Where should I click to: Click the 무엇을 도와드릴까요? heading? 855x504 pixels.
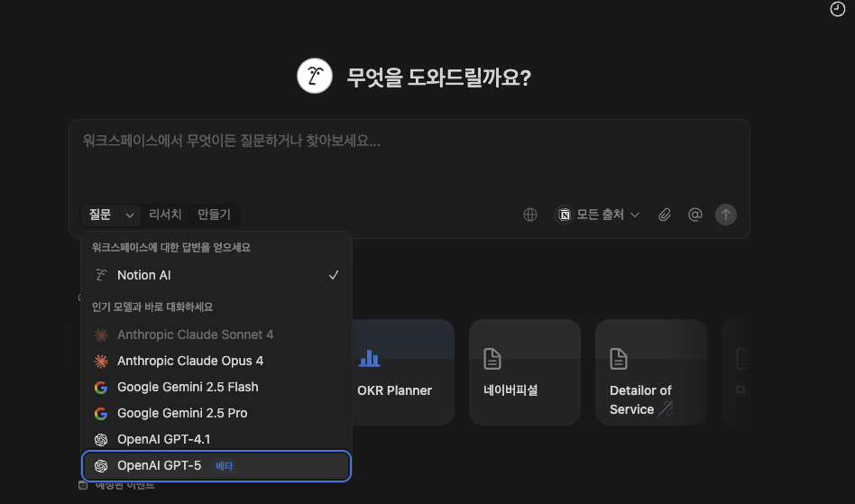[x=439, y=78]
